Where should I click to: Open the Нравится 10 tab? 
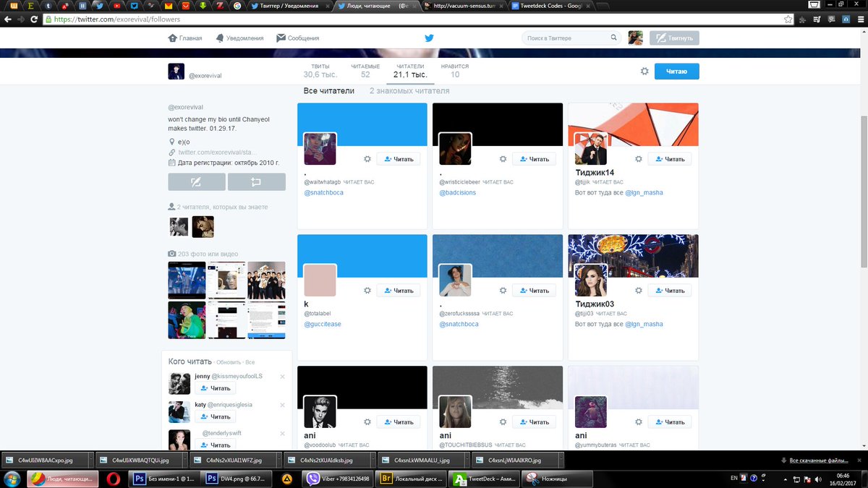click(455, 71)
